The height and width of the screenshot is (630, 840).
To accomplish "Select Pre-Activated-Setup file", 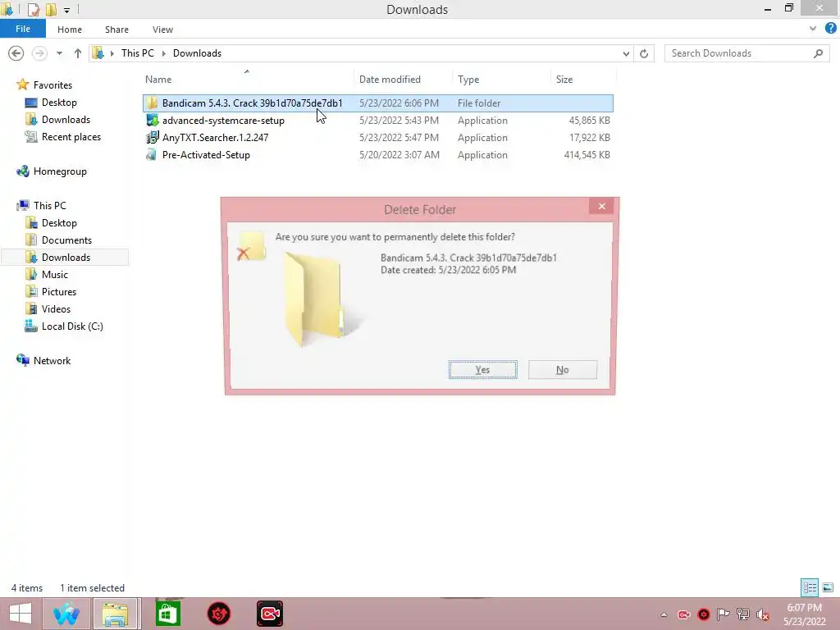I will coord(378,155).
